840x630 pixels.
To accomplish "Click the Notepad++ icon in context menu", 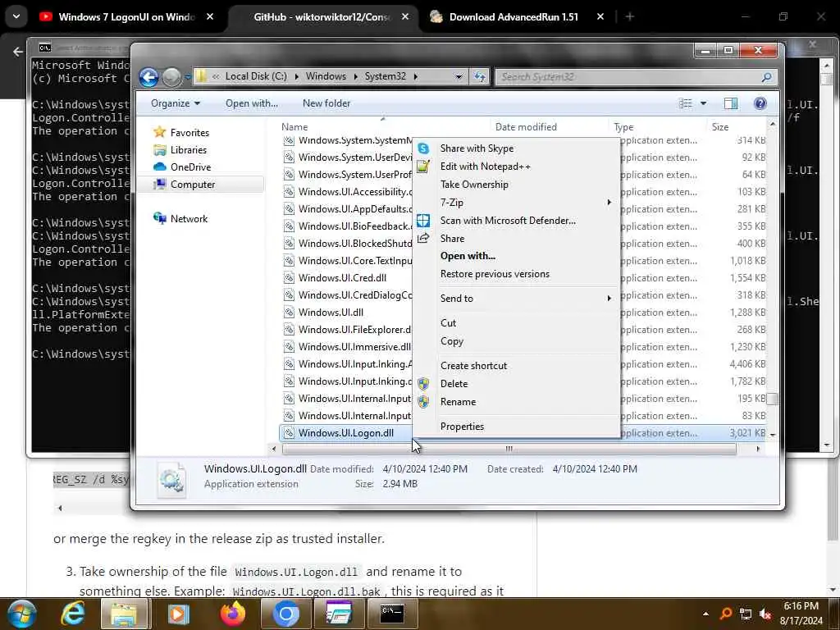I will pos(423,167).
